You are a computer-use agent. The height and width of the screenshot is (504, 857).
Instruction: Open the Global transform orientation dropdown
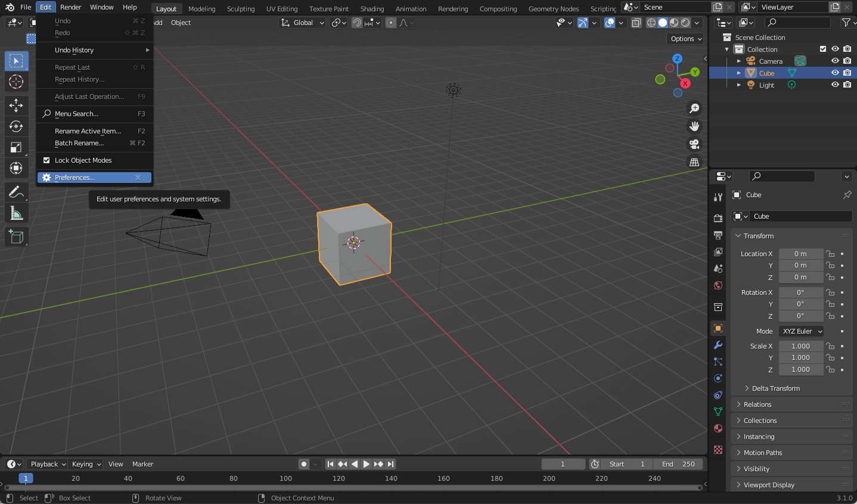[303, 22]
